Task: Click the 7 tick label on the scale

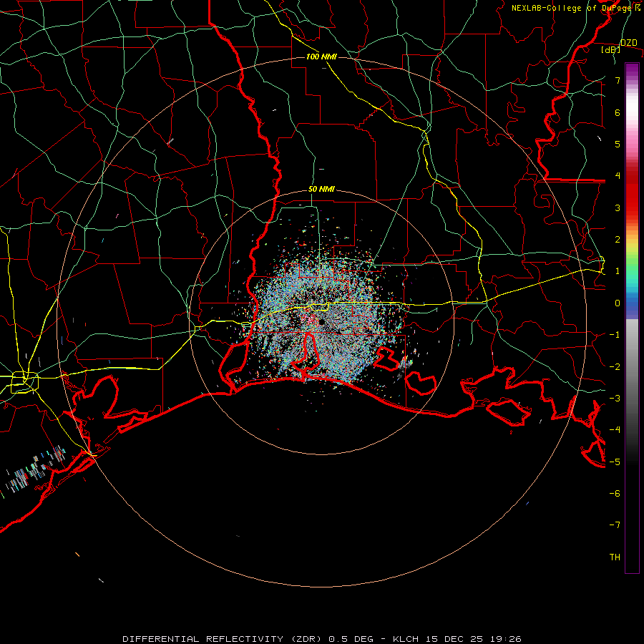Action: click(x=618, y=80)
